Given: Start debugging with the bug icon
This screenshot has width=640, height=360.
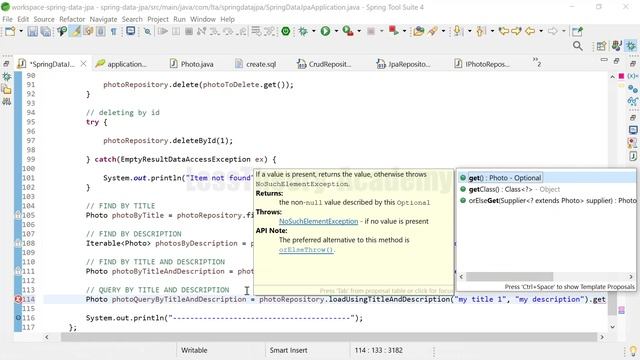Looking at the screenshot, I should 303,31.
